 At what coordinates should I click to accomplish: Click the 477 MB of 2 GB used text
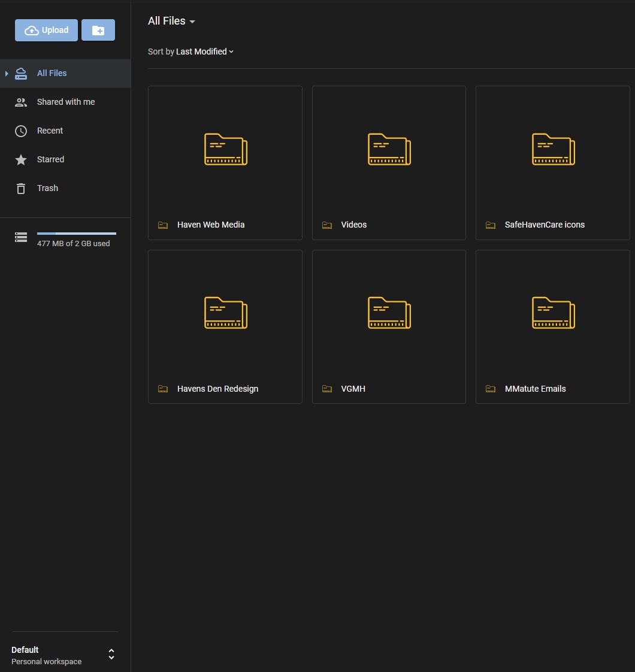(x=73, y=243)
